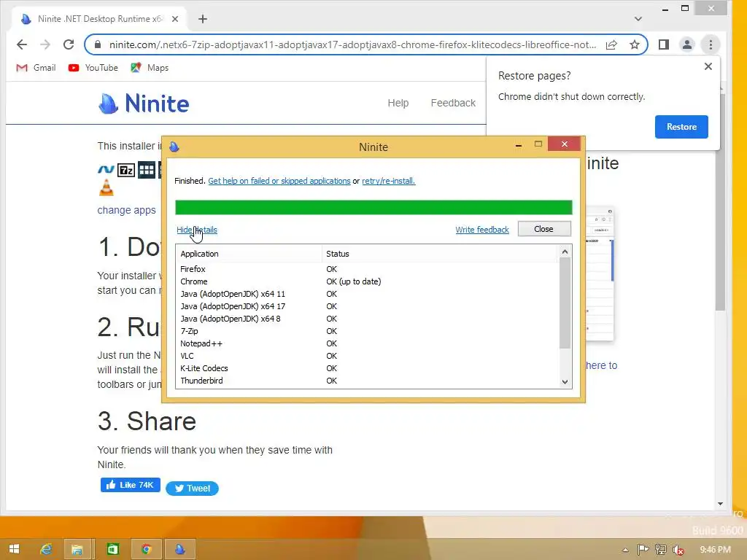747x560 pixels.
Task: Open the Chrome three-dot menu
Action: click(x=711, y=44)
